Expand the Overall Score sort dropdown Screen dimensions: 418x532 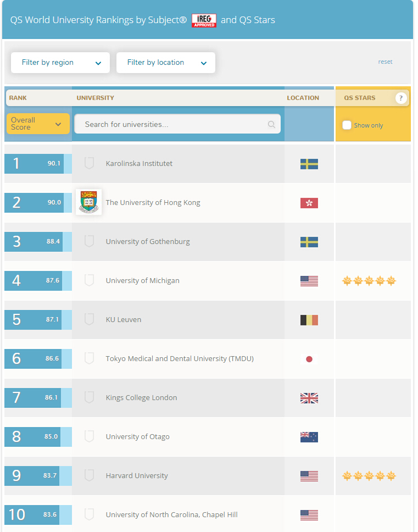coord(38,124)
